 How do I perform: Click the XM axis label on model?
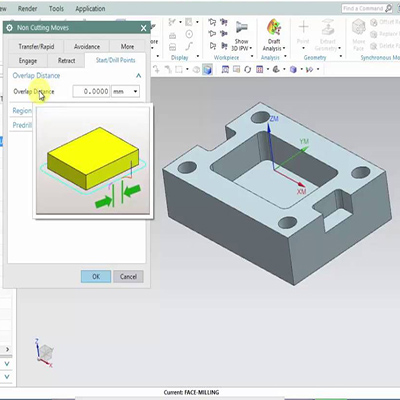coord(302,191)
